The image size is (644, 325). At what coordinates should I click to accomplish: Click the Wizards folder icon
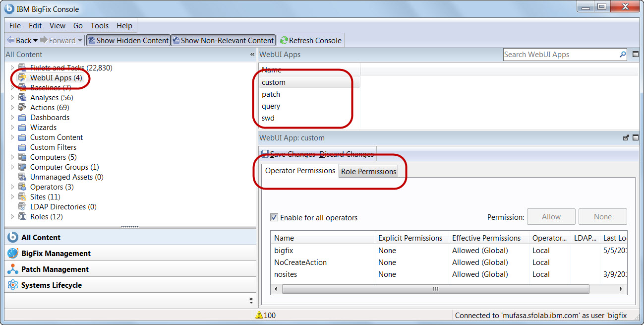pos(22,128)
